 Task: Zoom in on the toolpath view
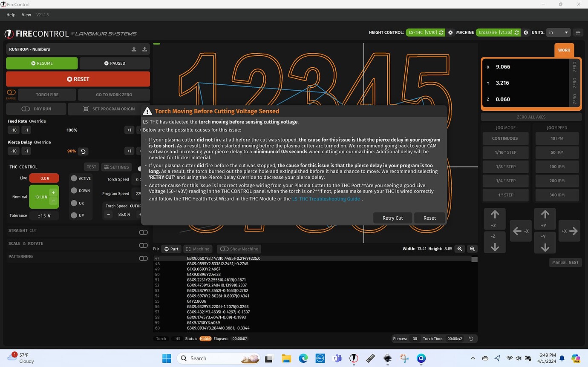472,249
